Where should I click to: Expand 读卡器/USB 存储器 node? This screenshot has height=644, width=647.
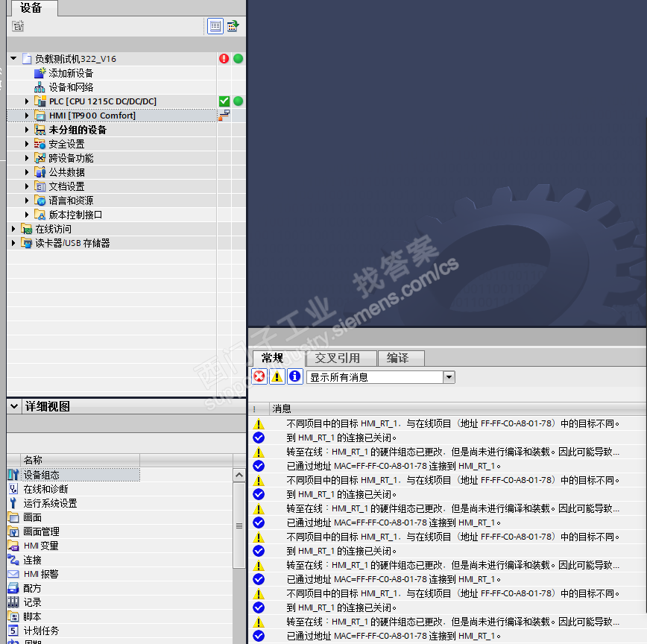point(13,243)
